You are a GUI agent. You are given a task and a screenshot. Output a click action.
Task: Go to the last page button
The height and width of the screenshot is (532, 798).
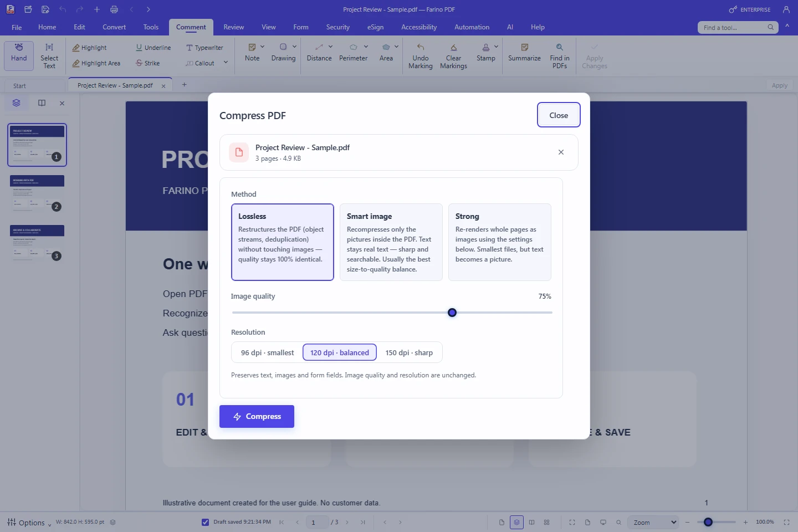click(x=363, y=522)
